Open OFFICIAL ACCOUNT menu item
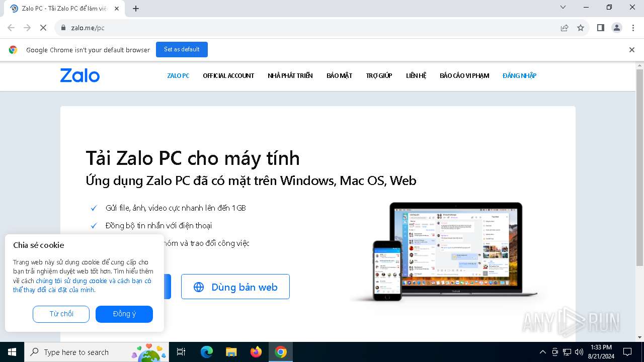 [x=228, y=75]
